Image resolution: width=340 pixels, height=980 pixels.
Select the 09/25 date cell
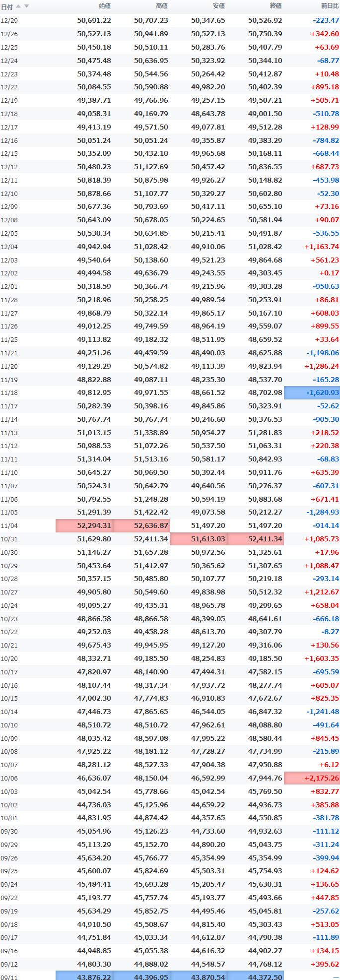pos(9,871)
